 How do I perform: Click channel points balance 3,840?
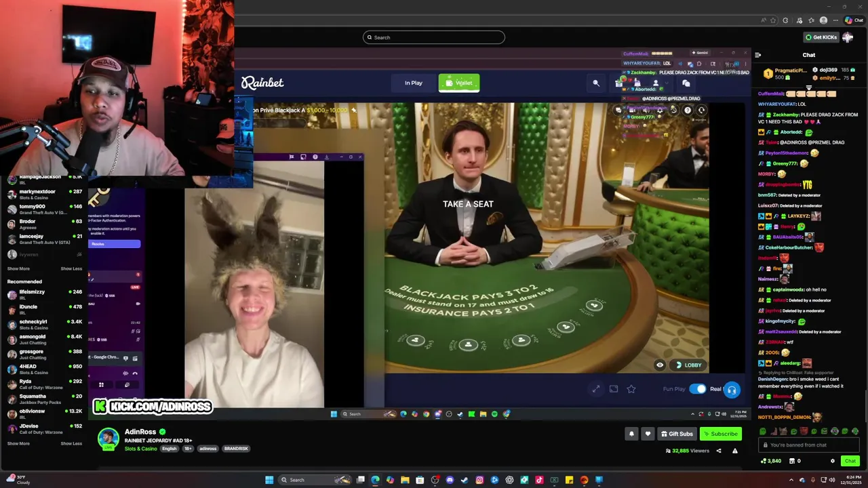pos(770,461)
